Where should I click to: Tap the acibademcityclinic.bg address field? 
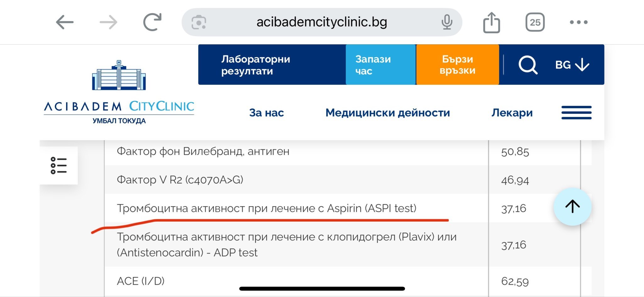click(321, 22)
